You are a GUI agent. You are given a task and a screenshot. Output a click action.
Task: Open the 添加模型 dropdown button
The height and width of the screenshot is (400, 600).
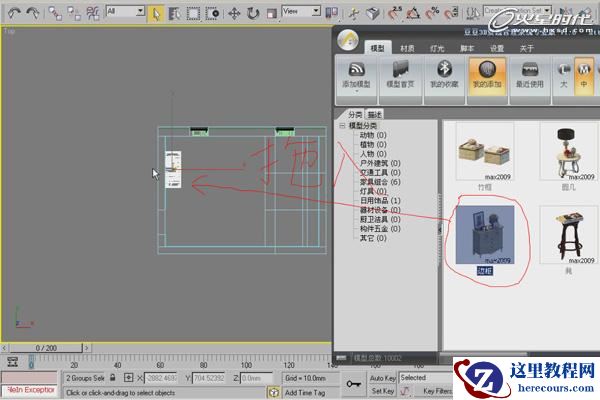pyautogui.click(x=356, y=77)
